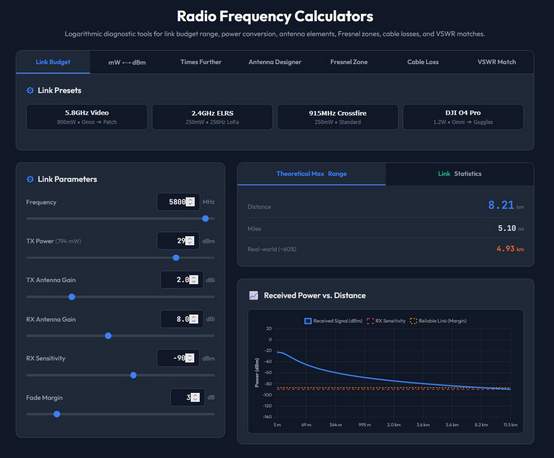
Task: Click the Link Parameters section icon
Action: click(x=30, y=179)
